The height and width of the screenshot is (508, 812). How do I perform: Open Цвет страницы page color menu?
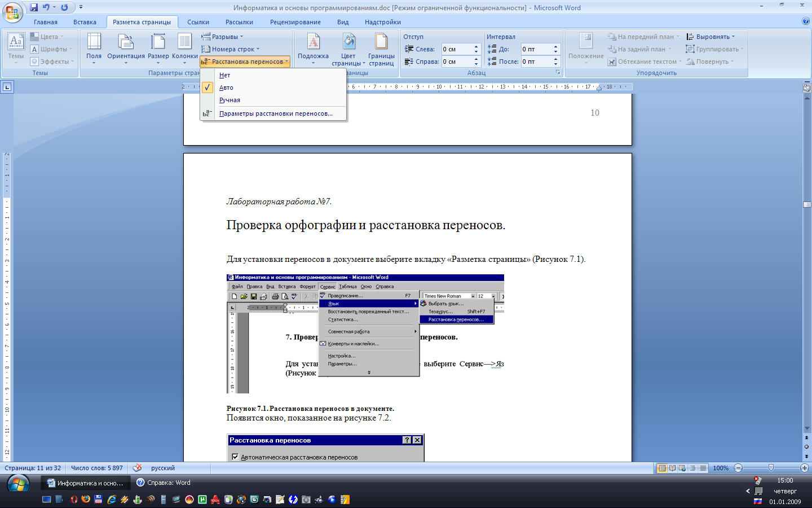[x=348, y=50]
